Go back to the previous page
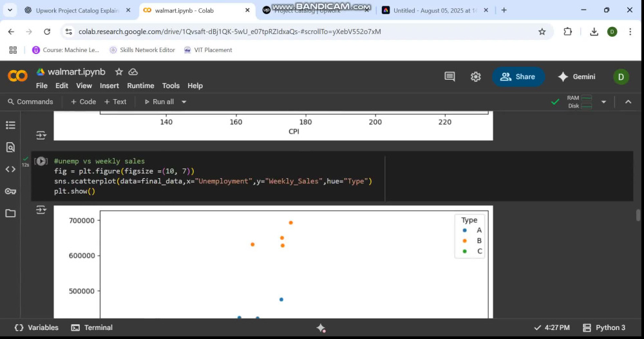 (11, 32)
